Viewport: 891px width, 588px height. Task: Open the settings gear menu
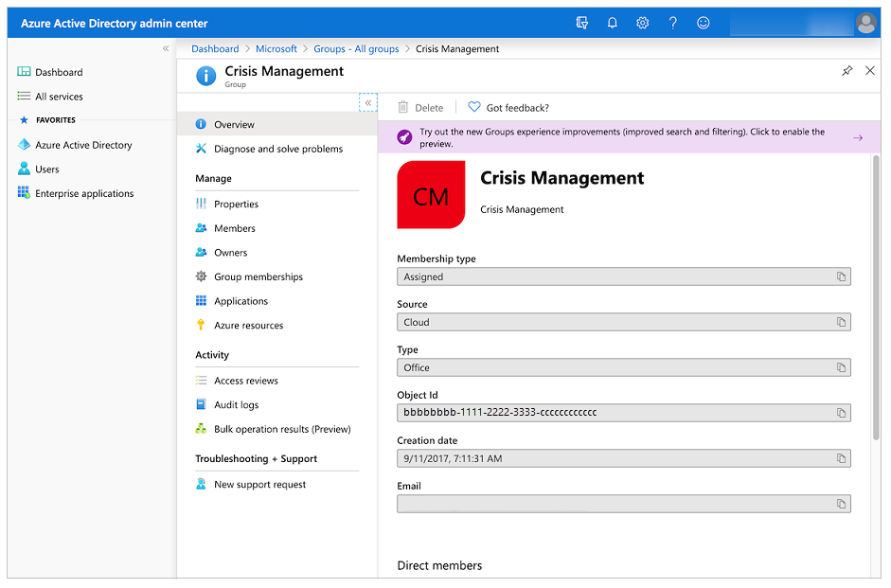point(642,22)
